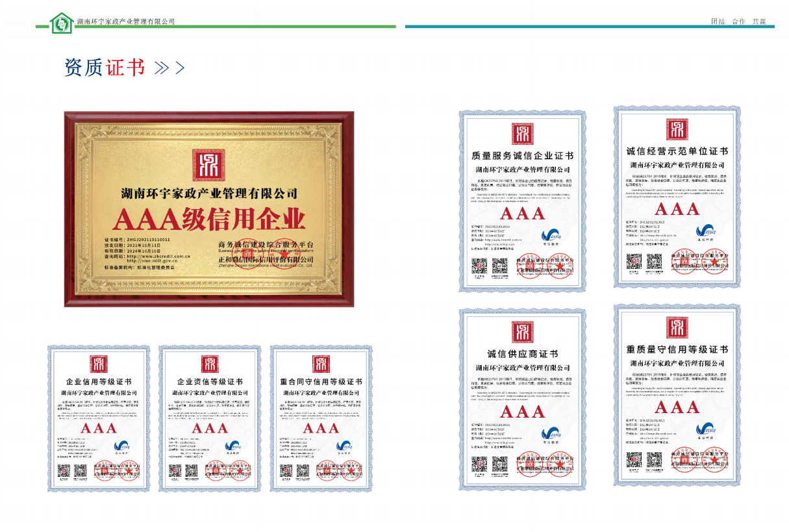Click red AAA rating on 重质量守信用等级证书
Image resolution: width=789 pixels, height=532 pixels.
tap(677, 407)
